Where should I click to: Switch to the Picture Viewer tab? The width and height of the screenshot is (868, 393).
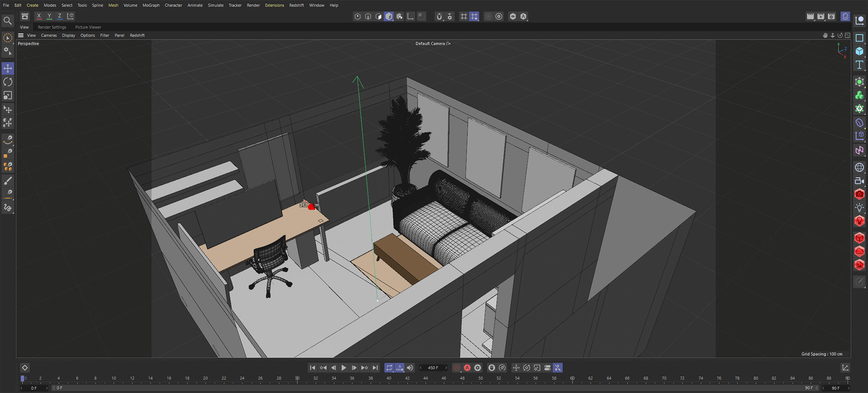tap(88, 27)
